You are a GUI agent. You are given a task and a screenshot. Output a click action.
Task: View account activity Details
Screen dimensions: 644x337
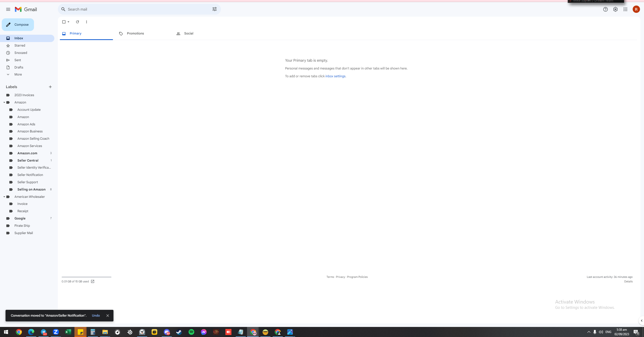coord(628,282)
